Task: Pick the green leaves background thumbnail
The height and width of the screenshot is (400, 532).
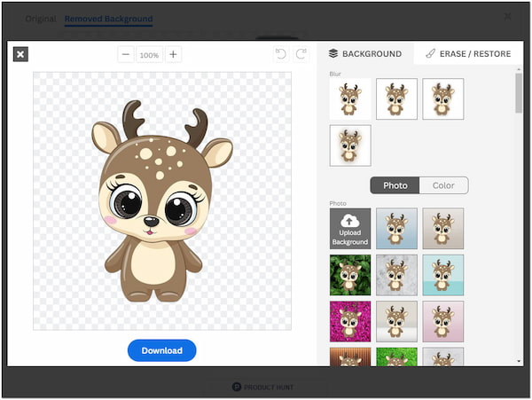Action: click(350, 276)
